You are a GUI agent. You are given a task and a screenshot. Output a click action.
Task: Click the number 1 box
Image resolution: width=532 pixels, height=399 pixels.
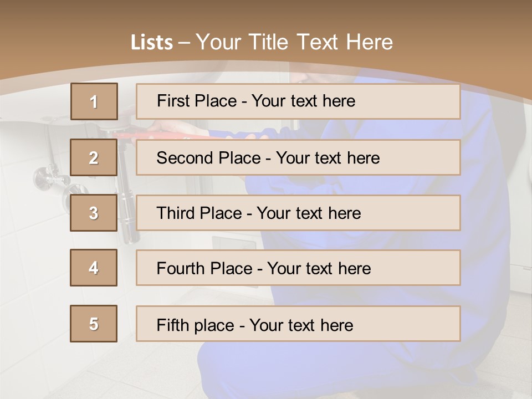click(94, 101)
